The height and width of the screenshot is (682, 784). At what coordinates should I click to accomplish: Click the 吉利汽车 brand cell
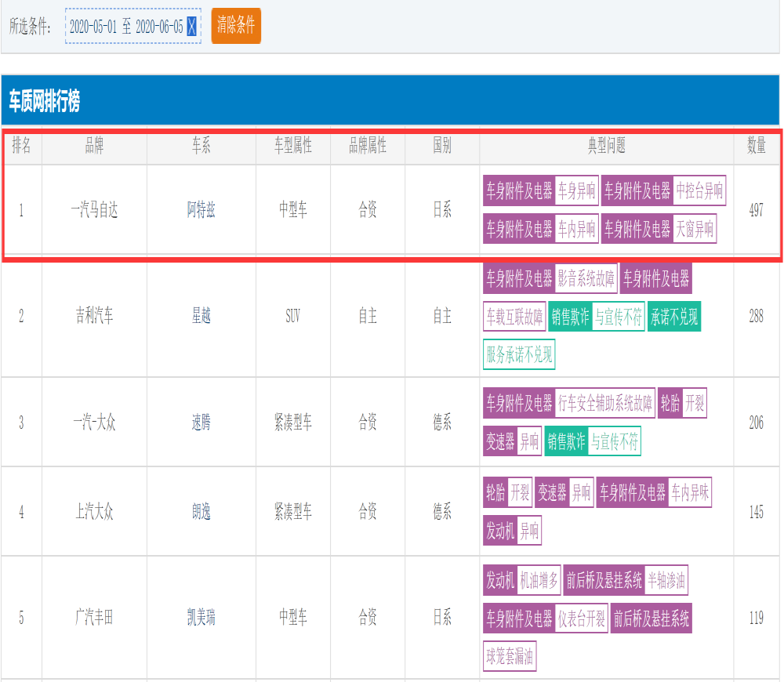click(94, 315)
